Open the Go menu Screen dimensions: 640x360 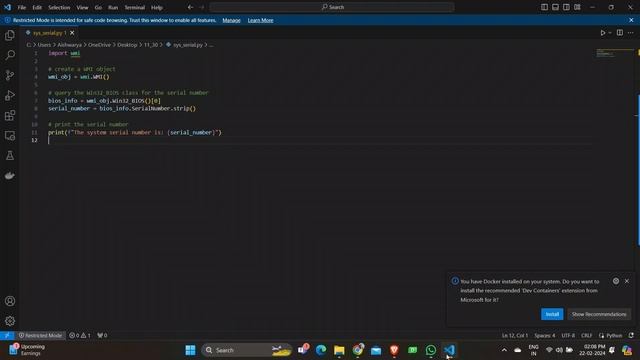pyautogui.click(x=98, y=7)
